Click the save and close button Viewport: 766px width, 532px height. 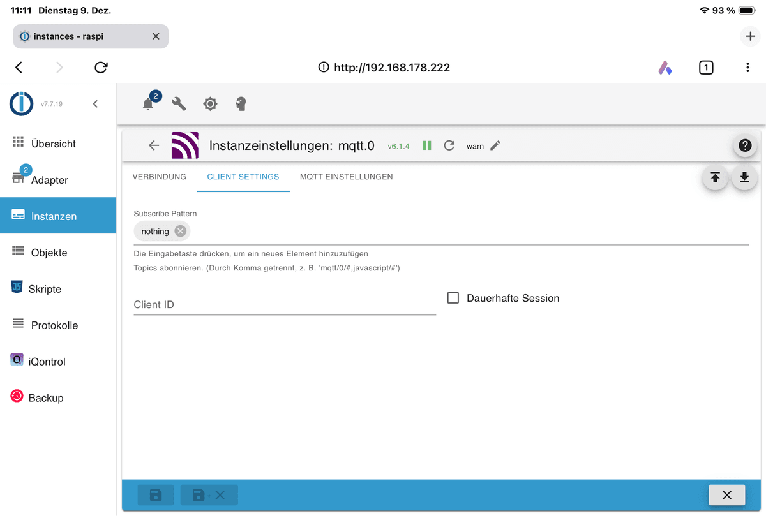(x=209, y=495)
